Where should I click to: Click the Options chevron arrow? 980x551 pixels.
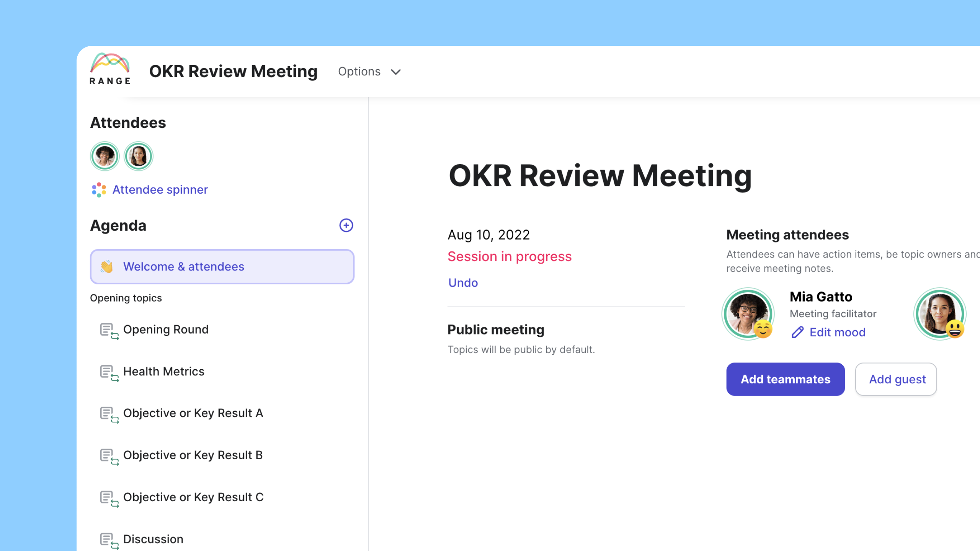[396, 72]
